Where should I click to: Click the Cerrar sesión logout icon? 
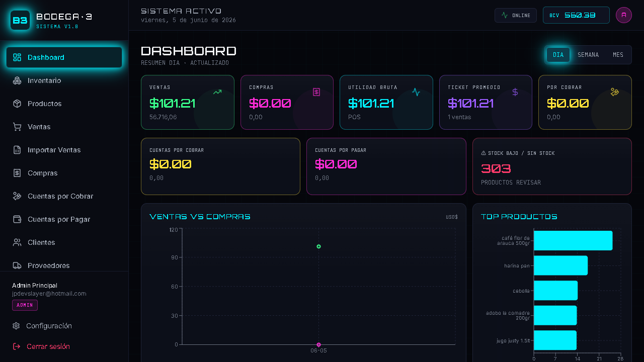(x=17, y=346)
